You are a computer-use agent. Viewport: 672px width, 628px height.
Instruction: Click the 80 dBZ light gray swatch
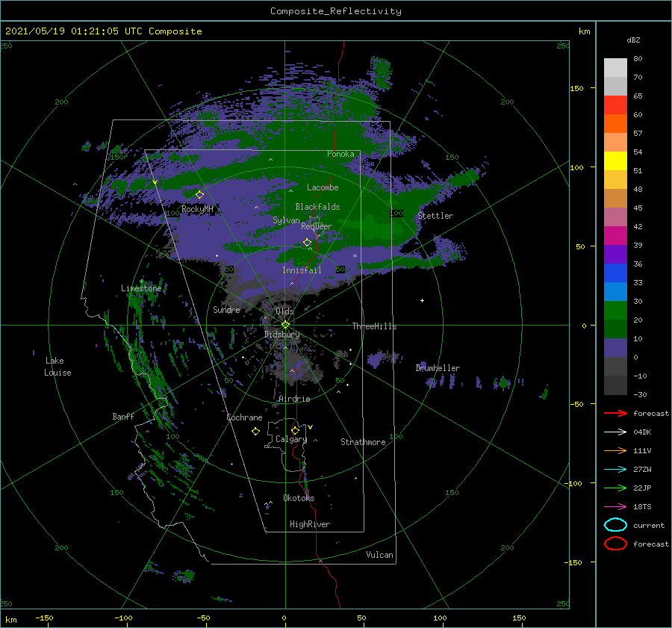[x=615, y=67]
